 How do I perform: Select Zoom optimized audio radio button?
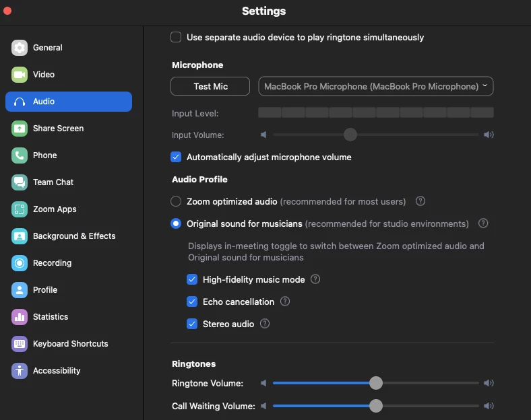coord(176,201)
